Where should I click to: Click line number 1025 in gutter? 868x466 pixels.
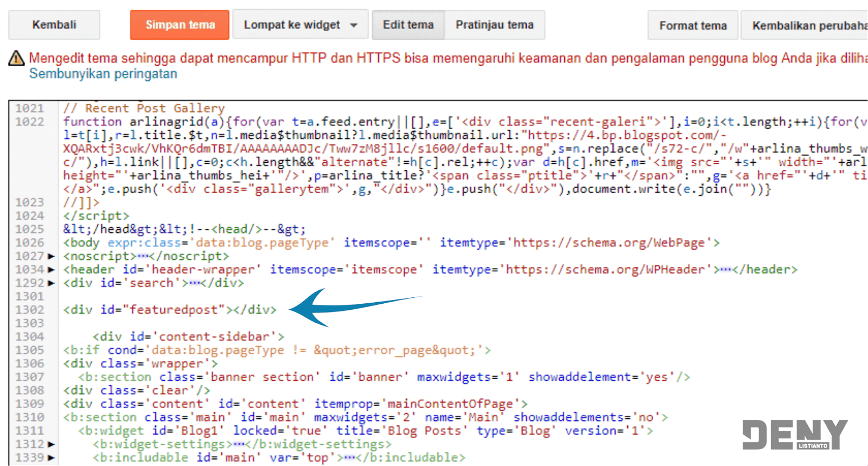pyautogui.click(x=30, y=229)
